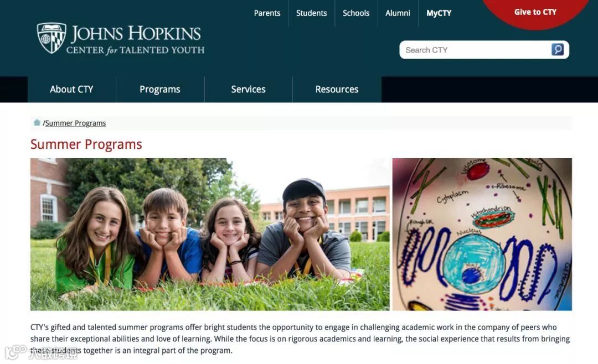This screenshot has height=364, width=598.
Task: Click the home icon in breadcrumb
Action: [x=37, y=122]
